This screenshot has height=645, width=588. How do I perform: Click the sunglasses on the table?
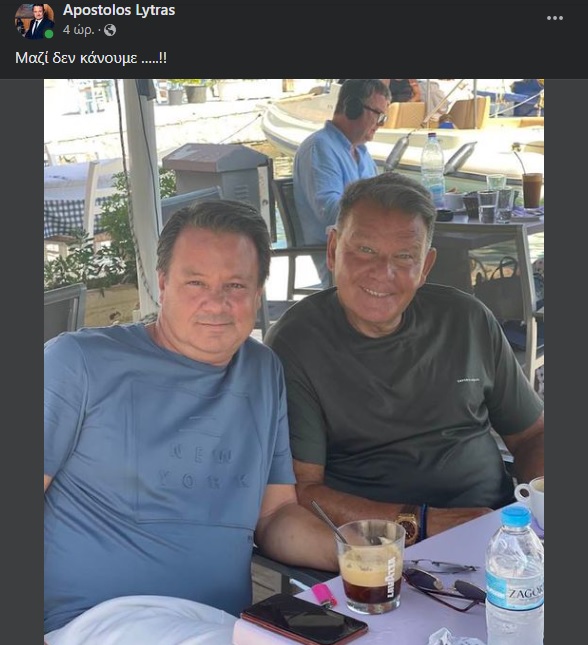click(444, 583)
